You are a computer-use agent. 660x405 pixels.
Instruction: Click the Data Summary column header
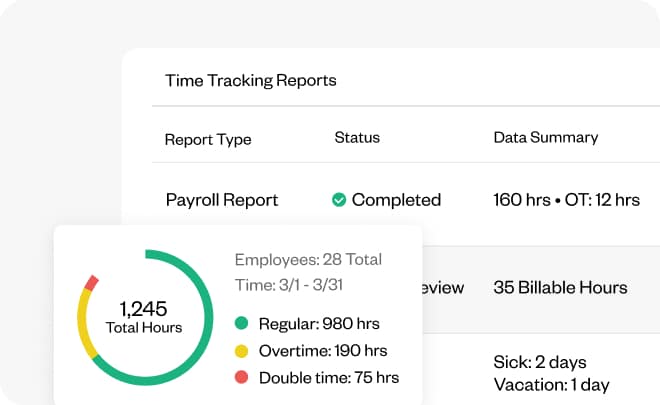click(x=546, y=138)
